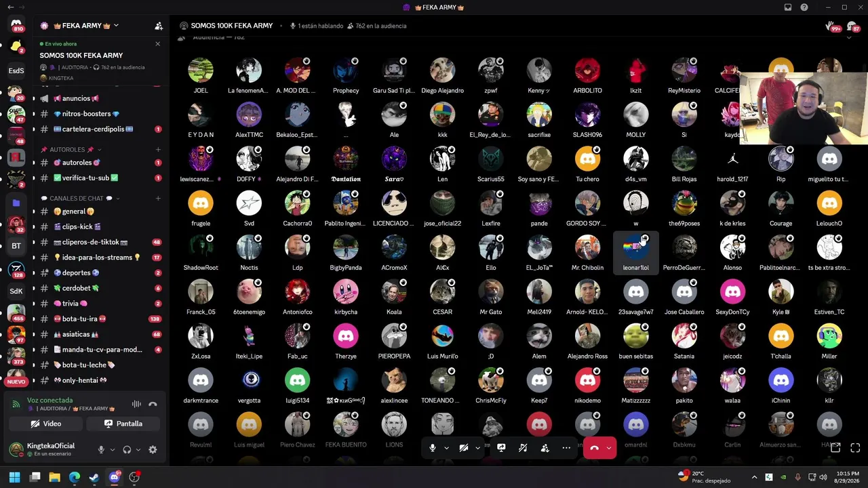
Task: Open Discord inbox in title bar
Action: point(788,7)
